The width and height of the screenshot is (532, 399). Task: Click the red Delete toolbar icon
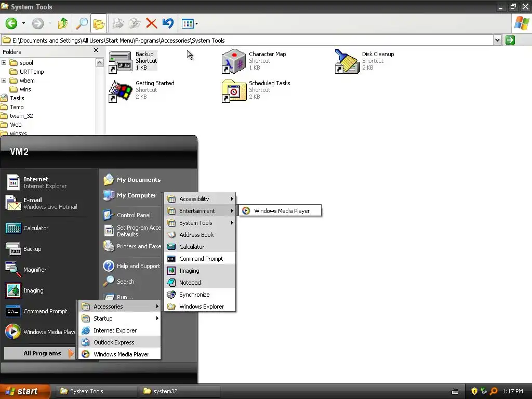pyautogui.click(x=151, y=23)
